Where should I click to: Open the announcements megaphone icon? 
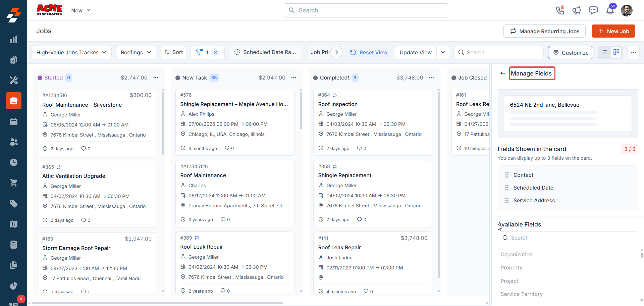point(577,10)
